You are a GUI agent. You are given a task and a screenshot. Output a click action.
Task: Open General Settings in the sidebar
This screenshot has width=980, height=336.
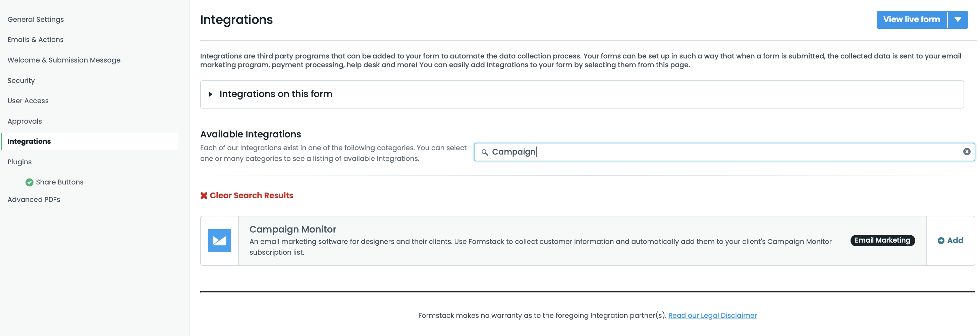36,19
